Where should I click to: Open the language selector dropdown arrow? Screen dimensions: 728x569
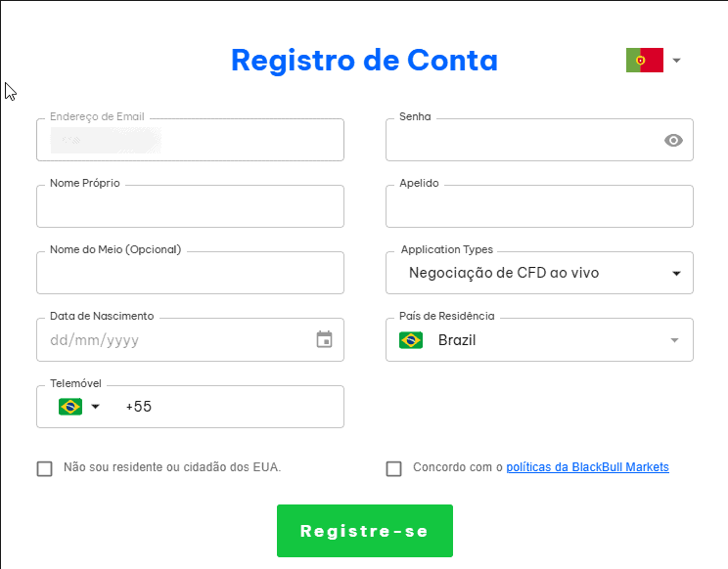[676, 61]
